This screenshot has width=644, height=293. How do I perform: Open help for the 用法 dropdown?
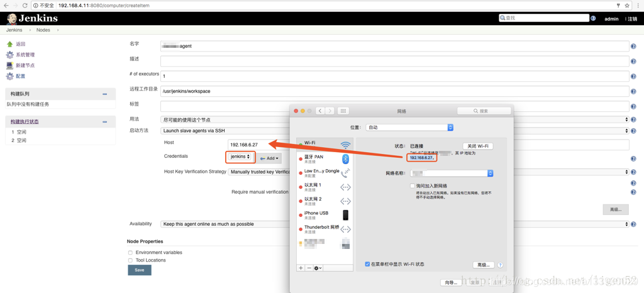633,119
